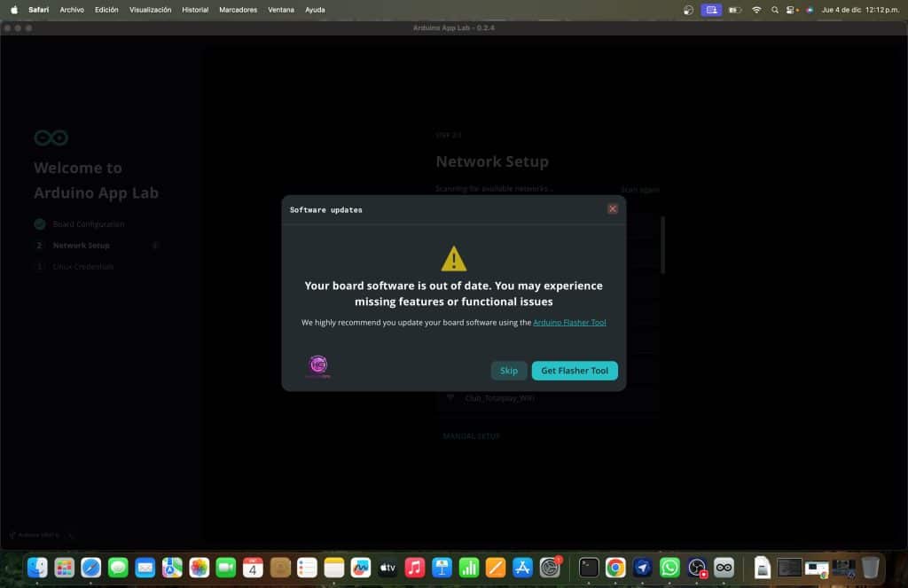Click the highlighted screen sharing menu bar icon
Image resolution: width=908 pixels, height=588 pixels.
click(711, 10)
